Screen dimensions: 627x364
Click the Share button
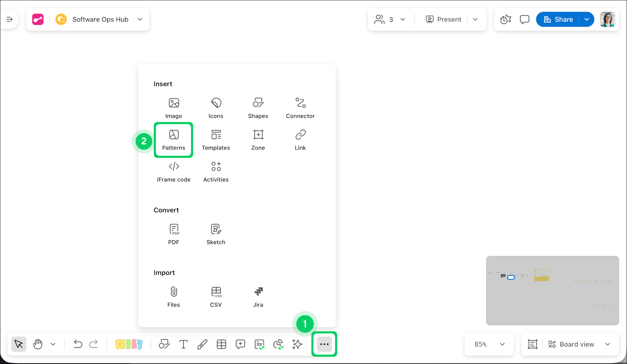click(558, 19)
